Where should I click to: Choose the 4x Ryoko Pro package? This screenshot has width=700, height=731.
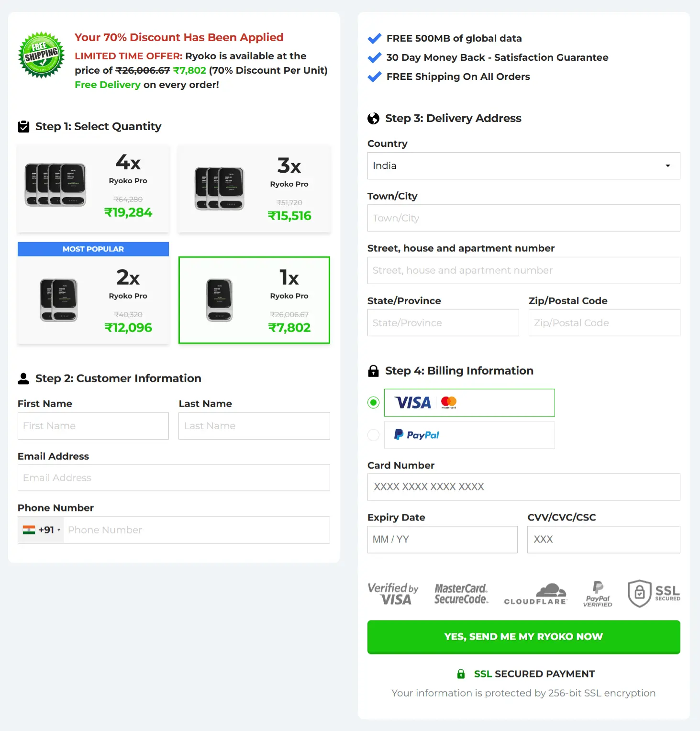(93, 188)
